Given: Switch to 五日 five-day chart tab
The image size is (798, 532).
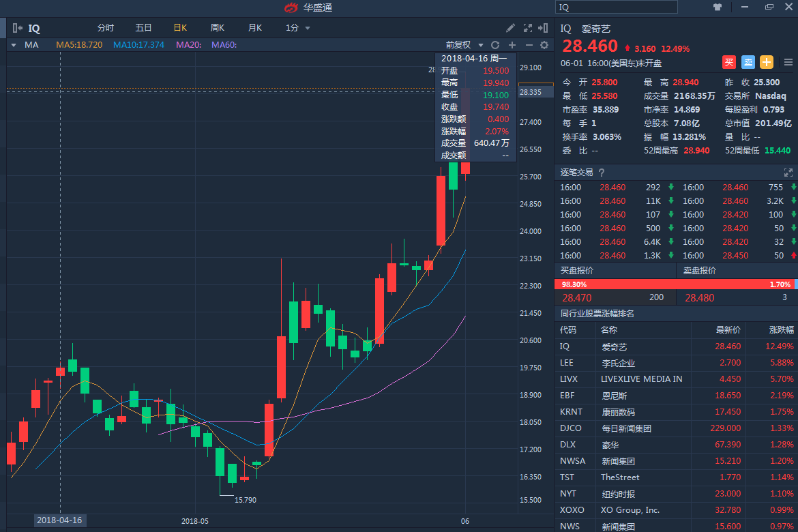Looking at the screenshot, I should tap(143, 28).
